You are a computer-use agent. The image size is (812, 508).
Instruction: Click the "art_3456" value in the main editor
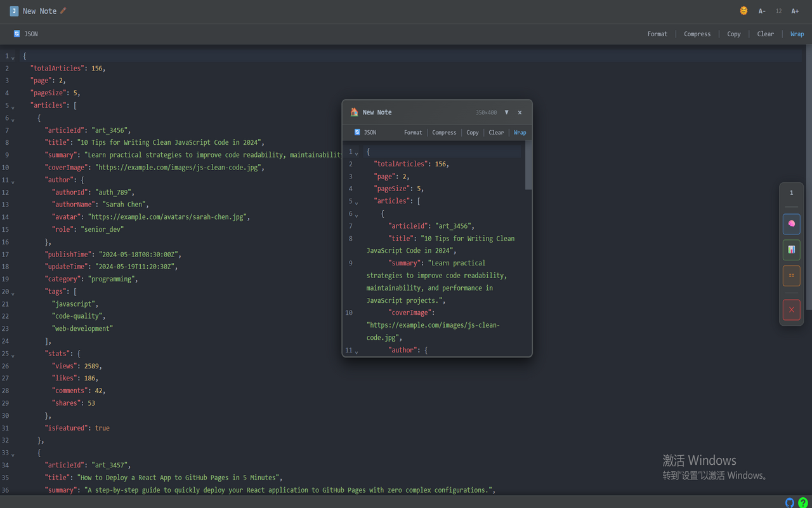[x=110, y=130]
